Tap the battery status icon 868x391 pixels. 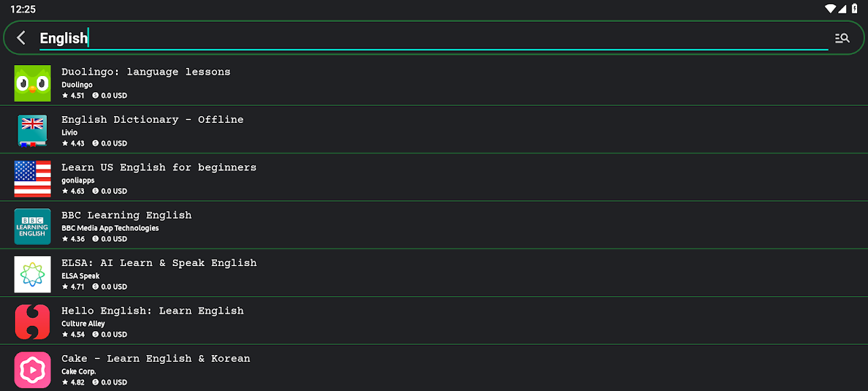(x=855, y=9)
